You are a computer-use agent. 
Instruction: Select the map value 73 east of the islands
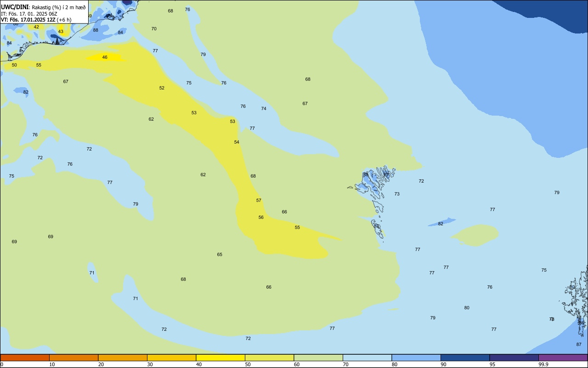397,194
